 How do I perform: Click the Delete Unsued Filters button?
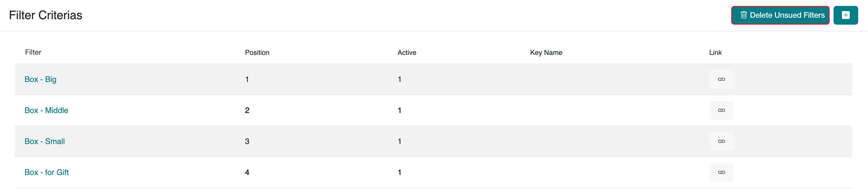tap(780, 15)
